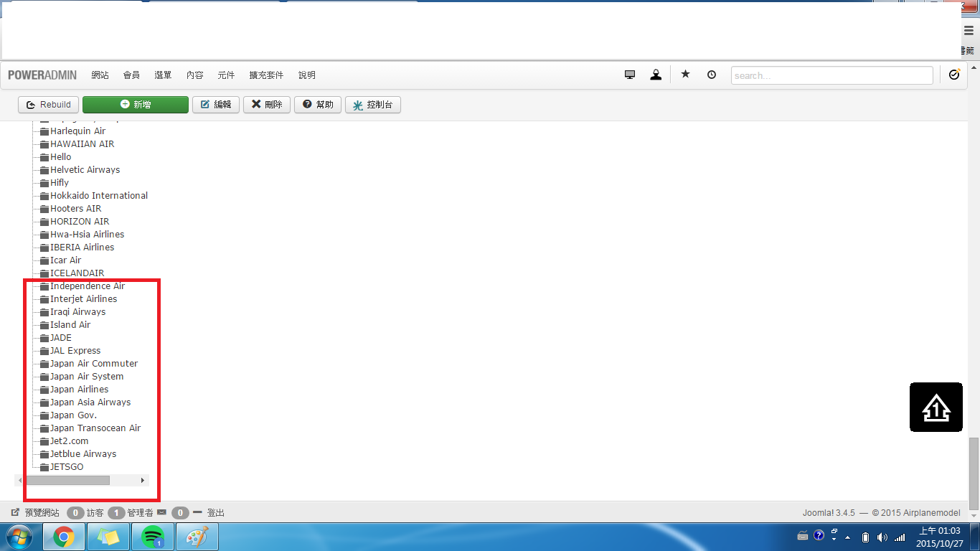
Task: Open the 會員 menu
Action: [x=131, y=75]
